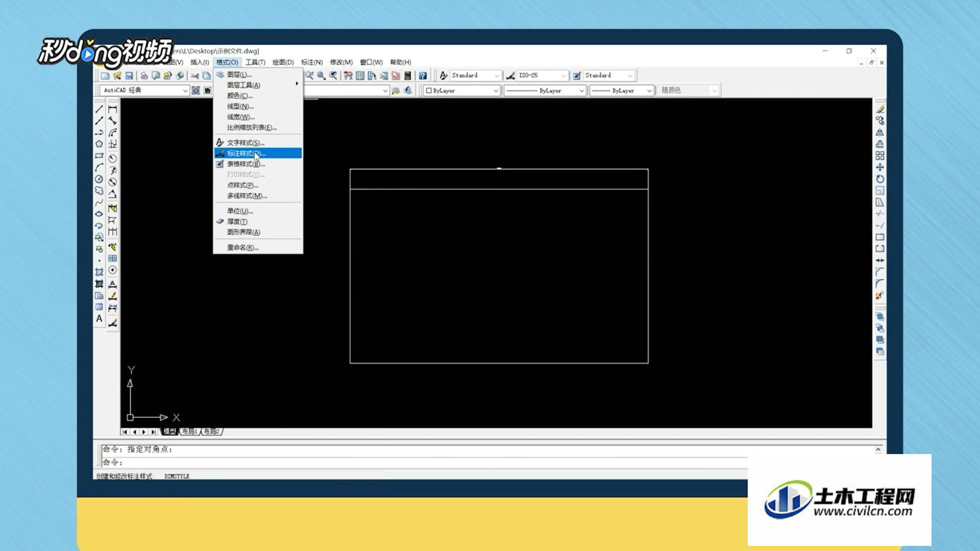Select the Ellipse draw tool
This screenshot has height=551, width=980.
(x=99, y=214)
